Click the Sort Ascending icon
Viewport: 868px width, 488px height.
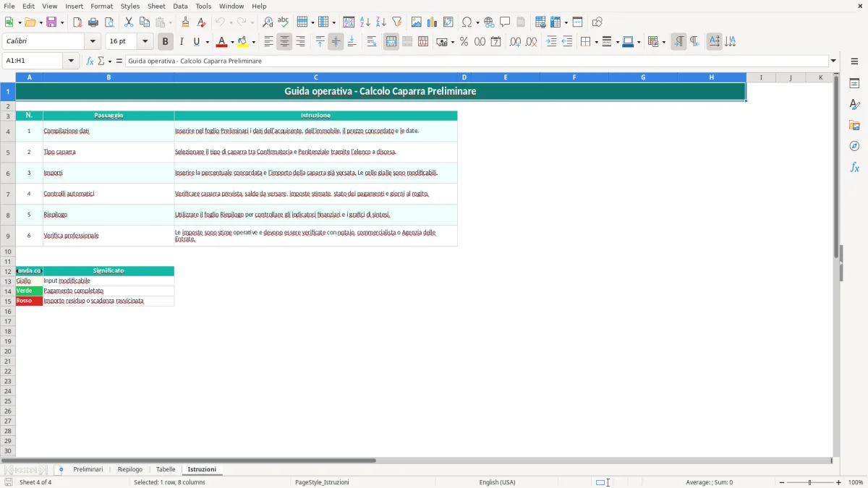pyautogui.click(x=365, y=22)
